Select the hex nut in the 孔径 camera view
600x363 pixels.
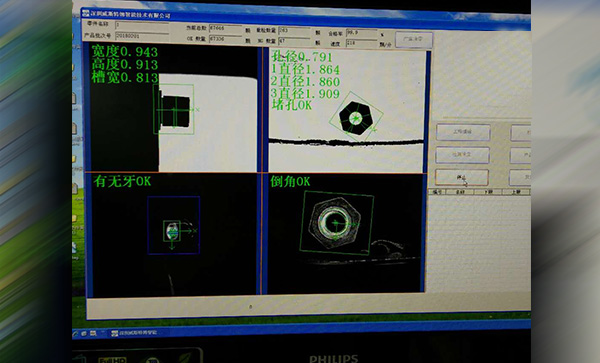356,118
